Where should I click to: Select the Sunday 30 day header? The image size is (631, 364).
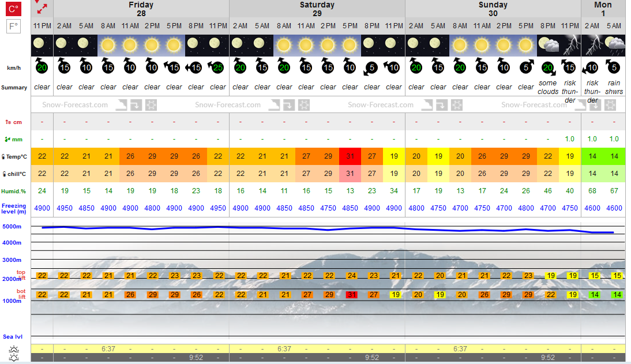[x=493, y=9]
